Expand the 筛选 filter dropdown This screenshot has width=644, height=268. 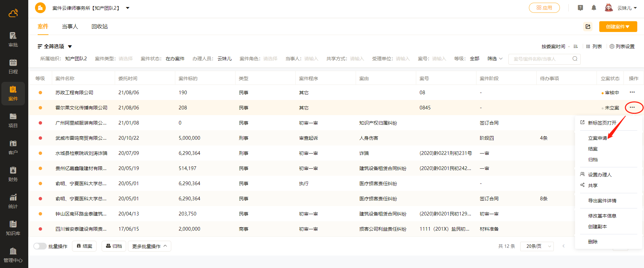point(495,59)
